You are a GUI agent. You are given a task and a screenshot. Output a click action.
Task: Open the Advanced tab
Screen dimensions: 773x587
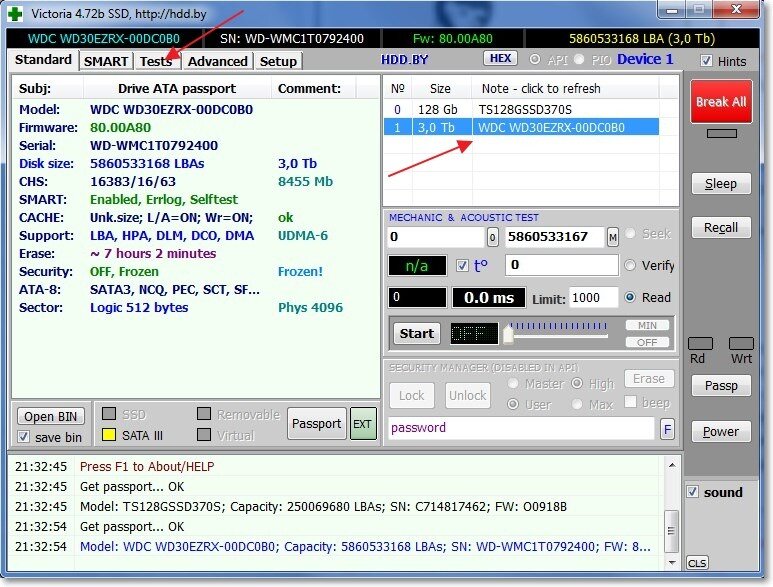pyautogui.click(x=218, y=62)
